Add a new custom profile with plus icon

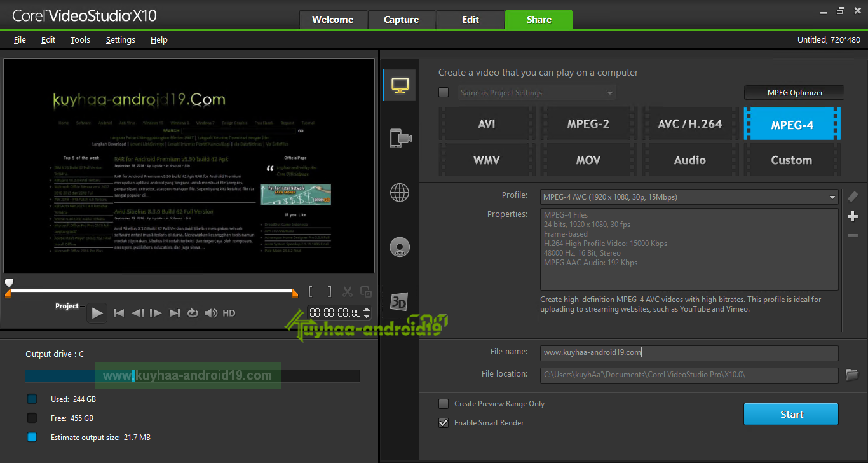(x=853, y=217)
